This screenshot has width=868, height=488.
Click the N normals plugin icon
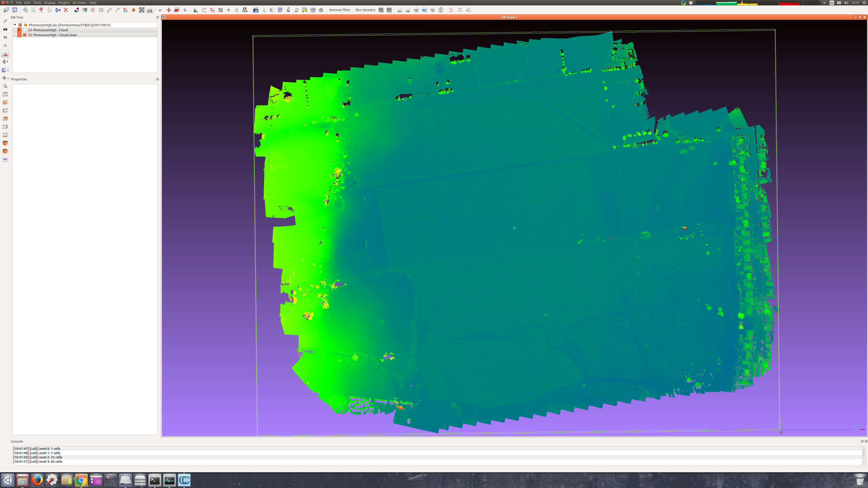(x=288, y=10)
